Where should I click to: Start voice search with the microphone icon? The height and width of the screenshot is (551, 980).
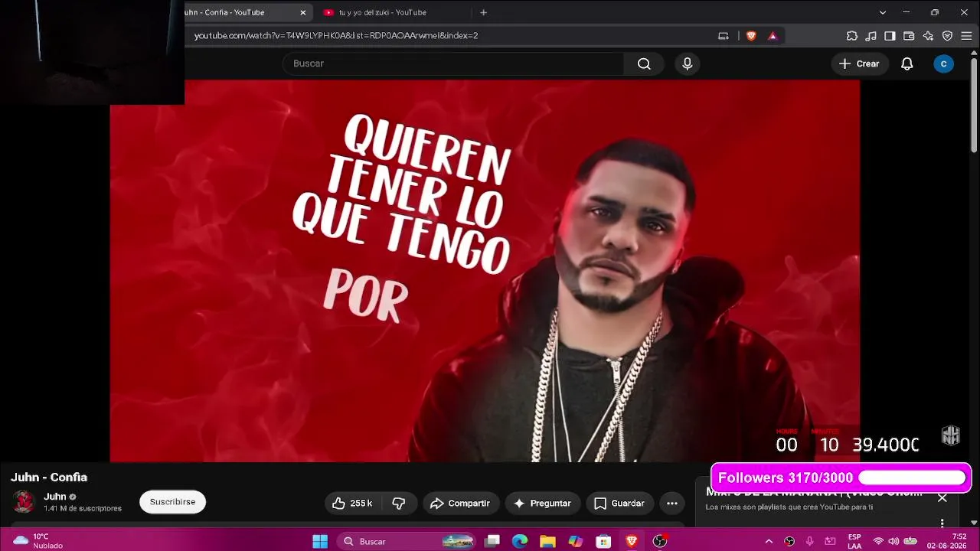(688, 64)
